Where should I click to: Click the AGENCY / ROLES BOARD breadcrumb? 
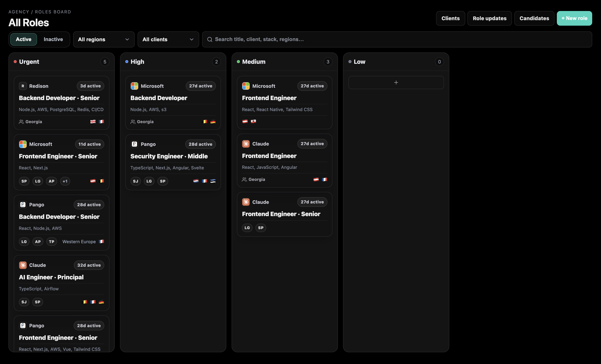pyautogui.click(x=40, y=12)
